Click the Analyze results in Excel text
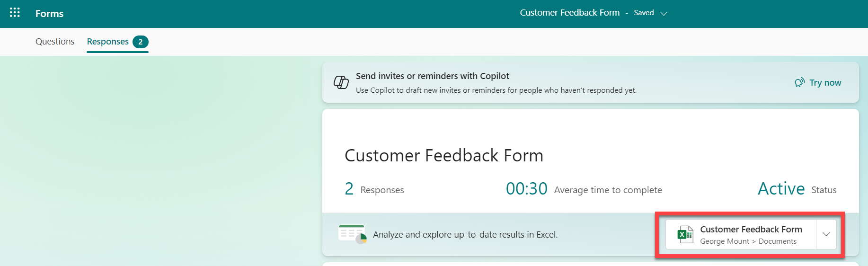The image size is (868, 266). pyautogui.click(x=465, y=235)
